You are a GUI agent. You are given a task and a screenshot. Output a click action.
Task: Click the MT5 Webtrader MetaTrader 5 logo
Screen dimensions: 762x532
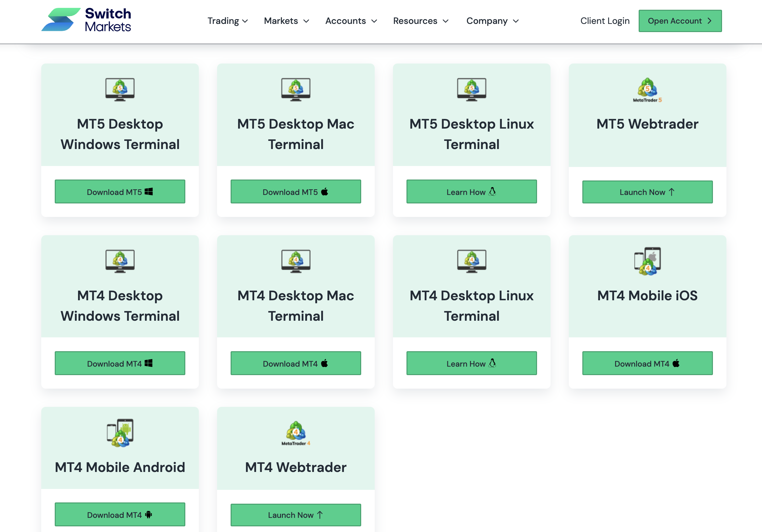point(647,90)
